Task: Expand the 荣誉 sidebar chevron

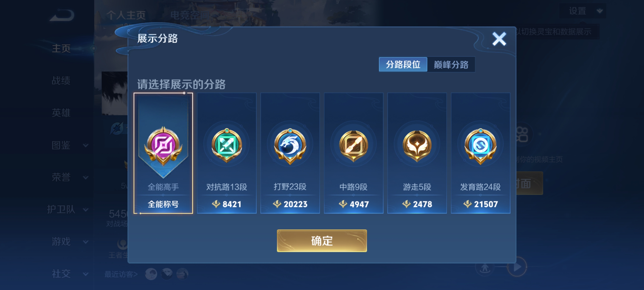Action: coord(86,177)
